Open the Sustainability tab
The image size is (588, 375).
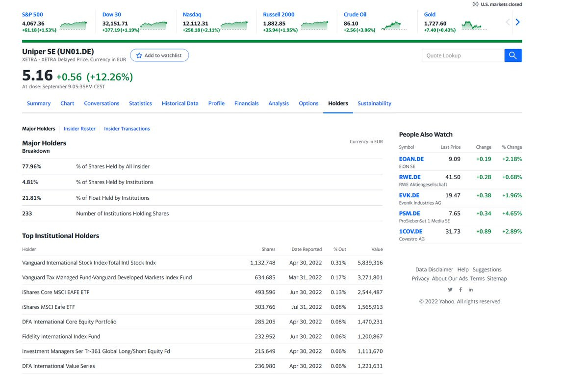click(x=374, y=103)
